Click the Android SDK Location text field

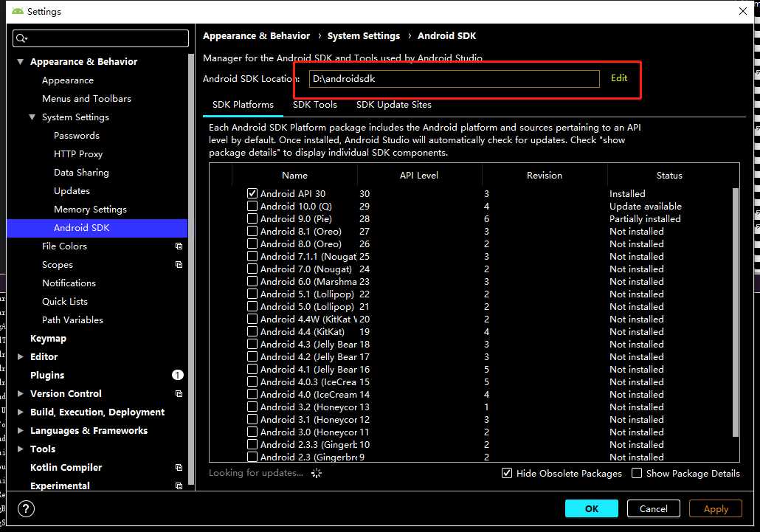pyautogui.click(x=455, y=78)
